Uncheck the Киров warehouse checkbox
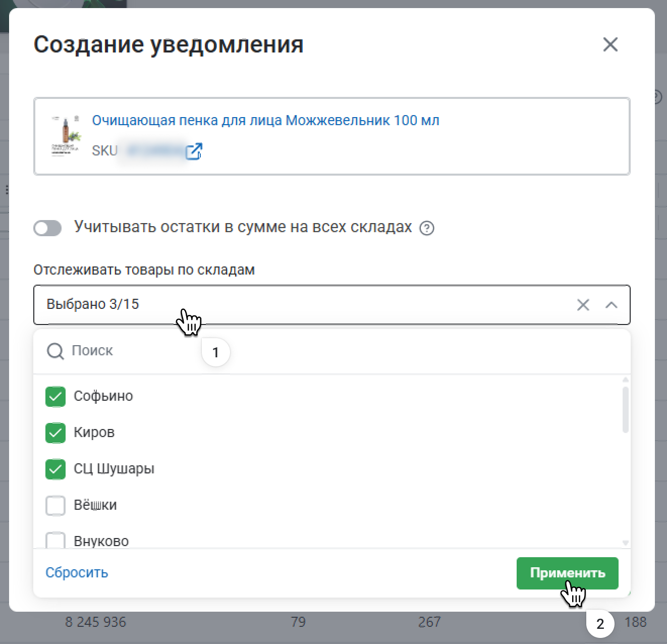This screenshot has height=644, width=667. (55, 433)
